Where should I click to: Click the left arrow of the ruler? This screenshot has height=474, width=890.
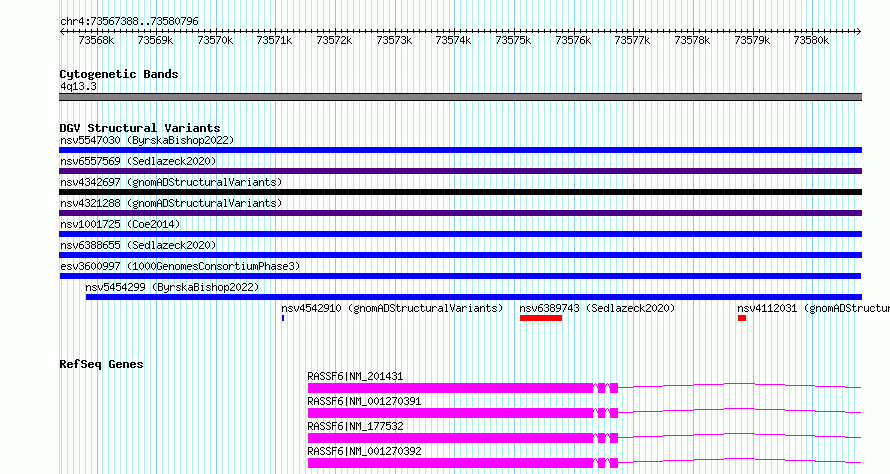pyautogui.click(x=62, y=32)
